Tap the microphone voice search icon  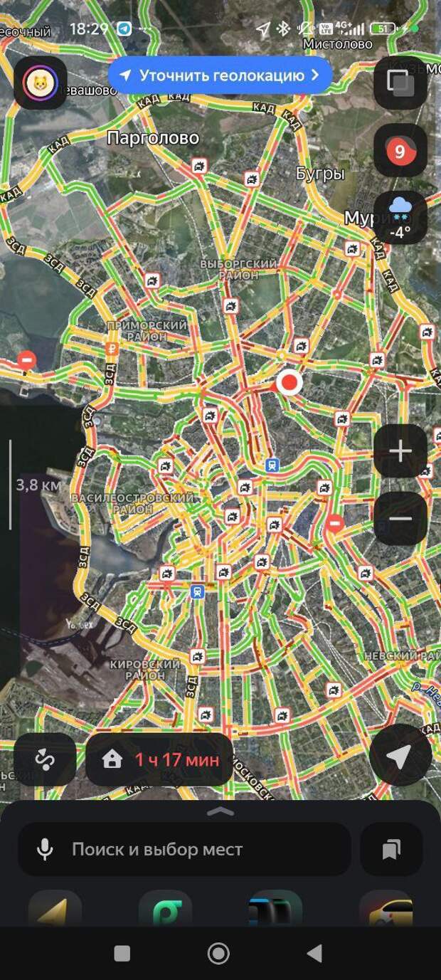coord(45,849)
